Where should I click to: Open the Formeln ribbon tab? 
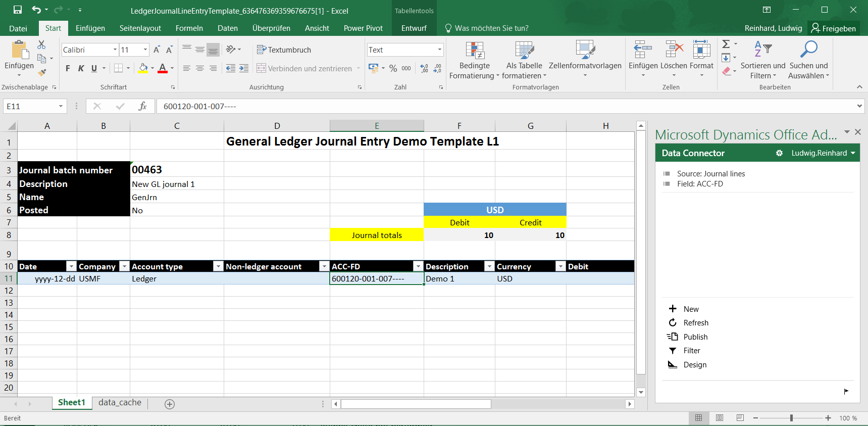[189, 28]
